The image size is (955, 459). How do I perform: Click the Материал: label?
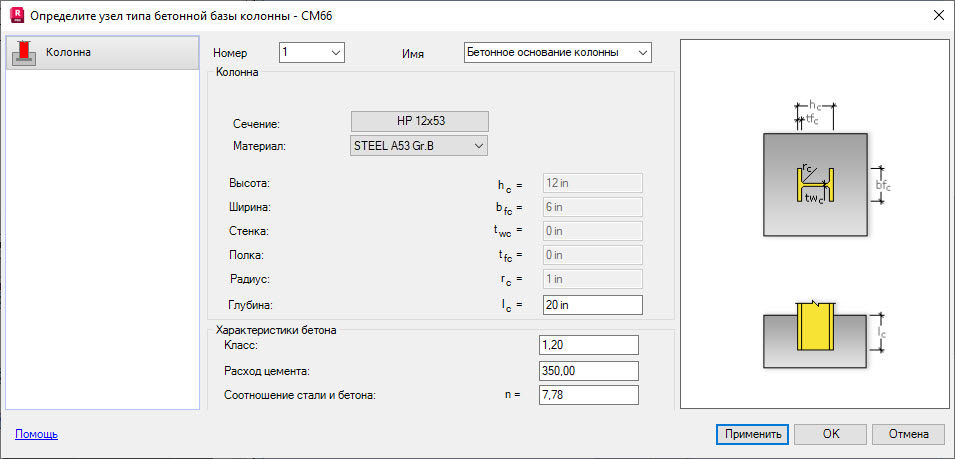pyautogui.click(x=259, y=146)
